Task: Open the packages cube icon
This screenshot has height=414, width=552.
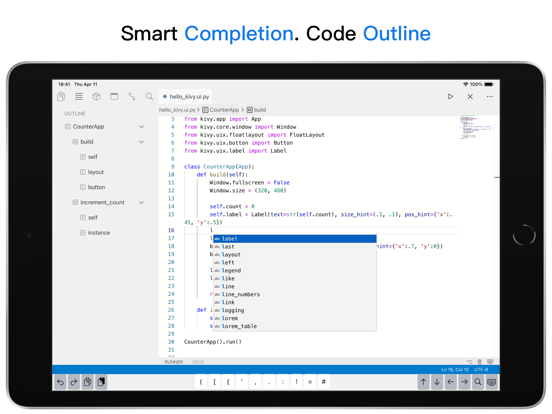Action: 96,96
